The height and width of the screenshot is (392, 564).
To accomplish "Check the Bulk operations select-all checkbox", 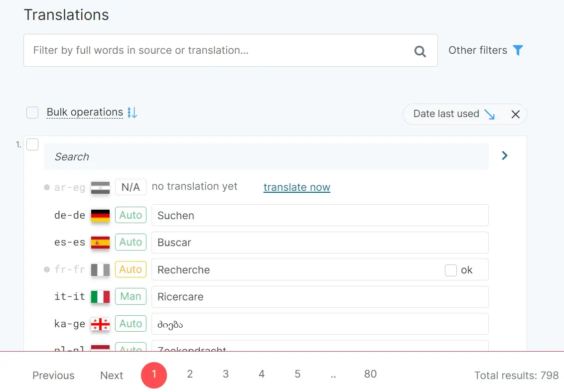I will tap(32, 113).
